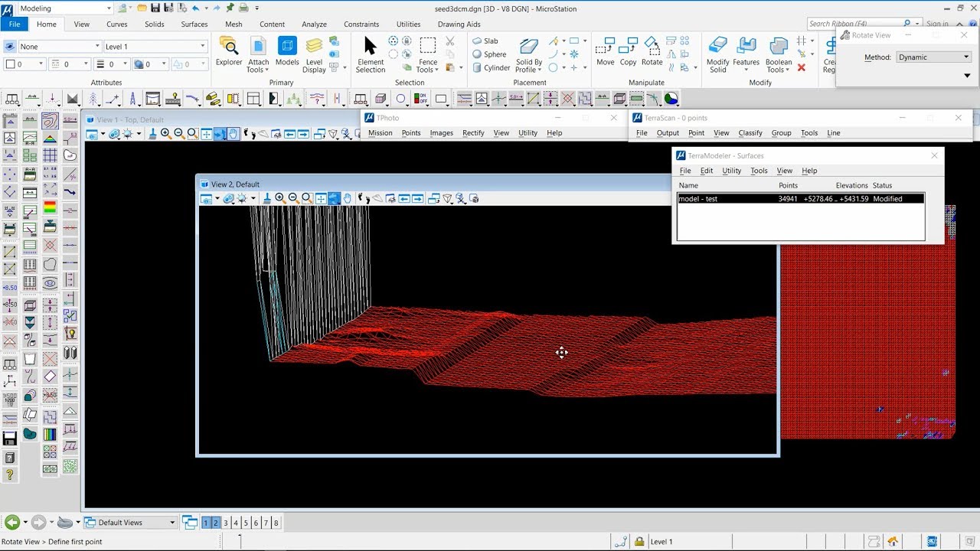Toggle view number 5 button

click(x=246, y=523)
